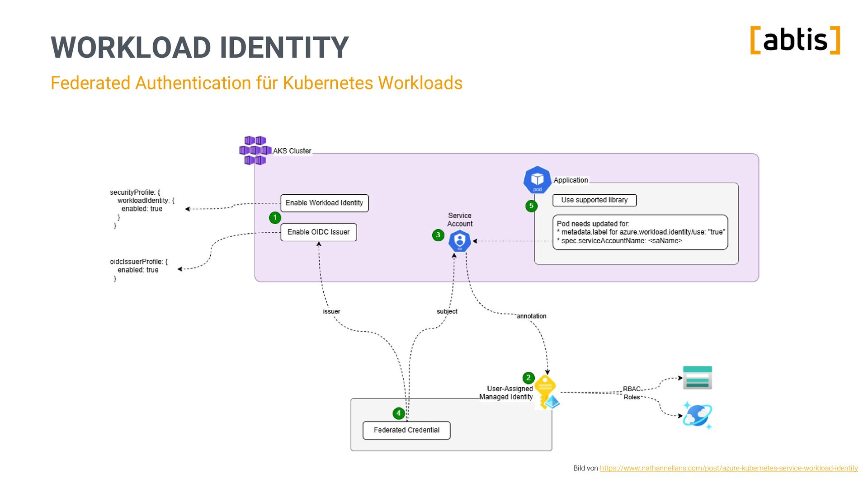
Task: Click the Cosmos DB planet icon
Action: [x=697, y=416]
